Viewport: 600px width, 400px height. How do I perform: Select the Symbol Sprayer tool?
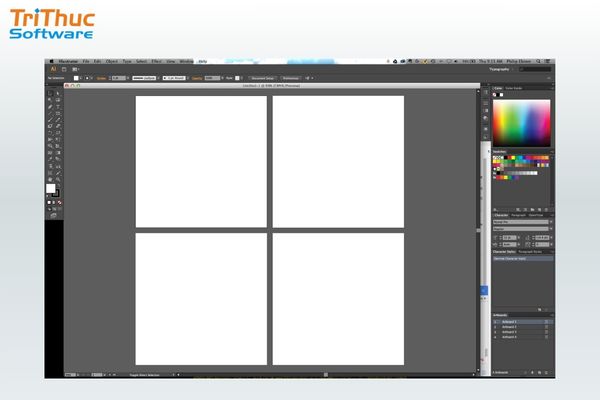pos(50,166)
